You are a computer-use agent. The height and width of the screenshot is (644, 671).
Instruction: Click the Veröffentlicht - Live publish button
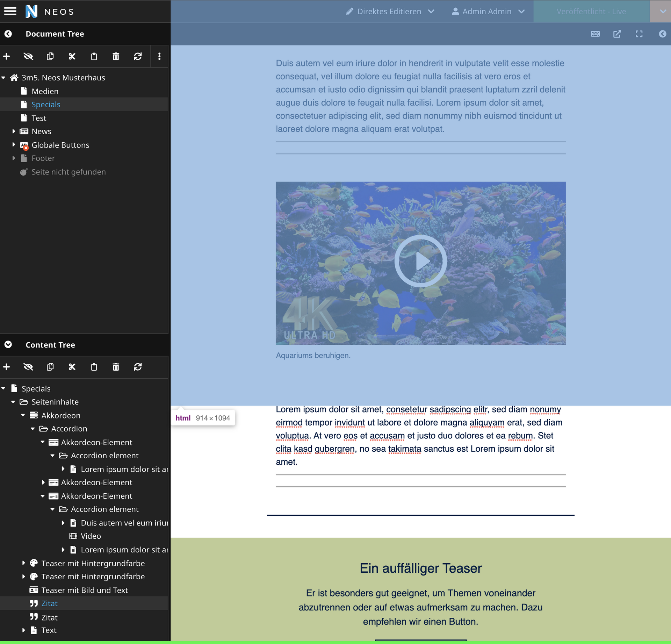[591, 12]
